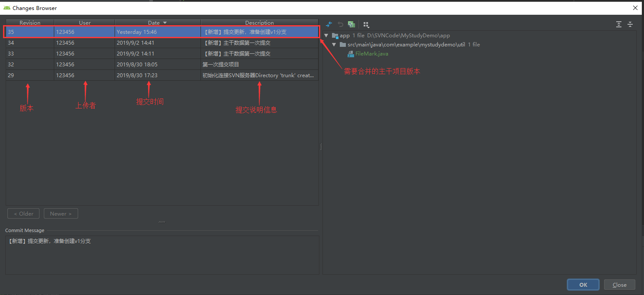Screen dimensions: 644x295
Task: Expand all file tree nodes using expand-all icon
Action: tap(618, 24)
